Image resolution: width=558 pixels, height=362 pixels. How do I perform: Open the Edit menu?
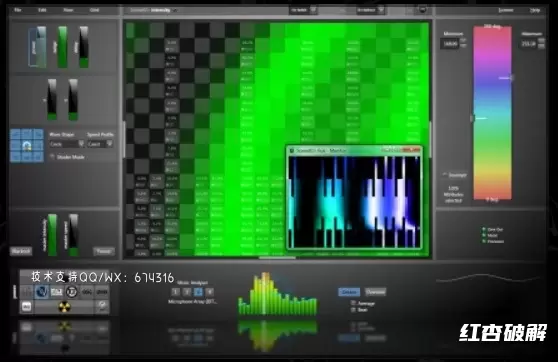42,10
